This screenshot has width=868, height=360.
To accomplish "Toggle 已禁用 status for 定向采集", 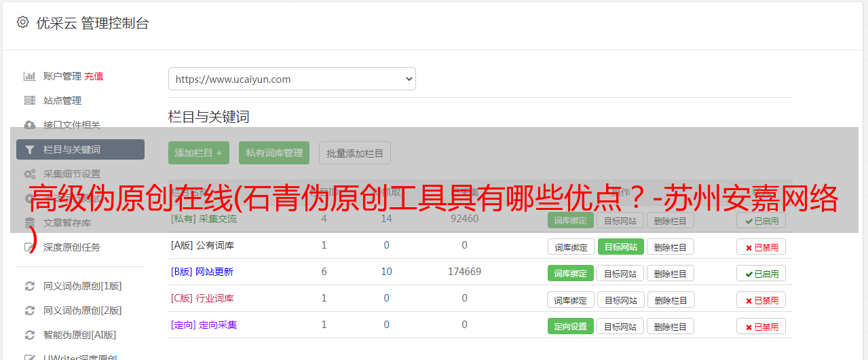I will click(761, 327).
